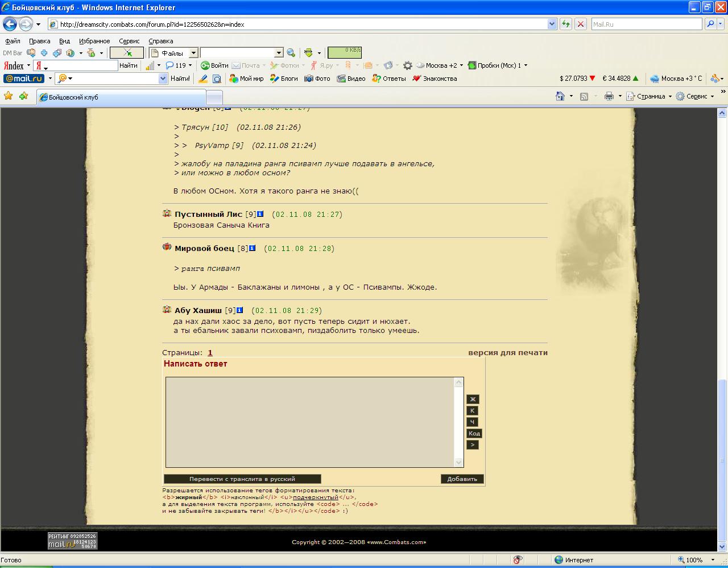Open Moscow weather +3°C widget
The image size is (728, 568).
pos(676,79)
